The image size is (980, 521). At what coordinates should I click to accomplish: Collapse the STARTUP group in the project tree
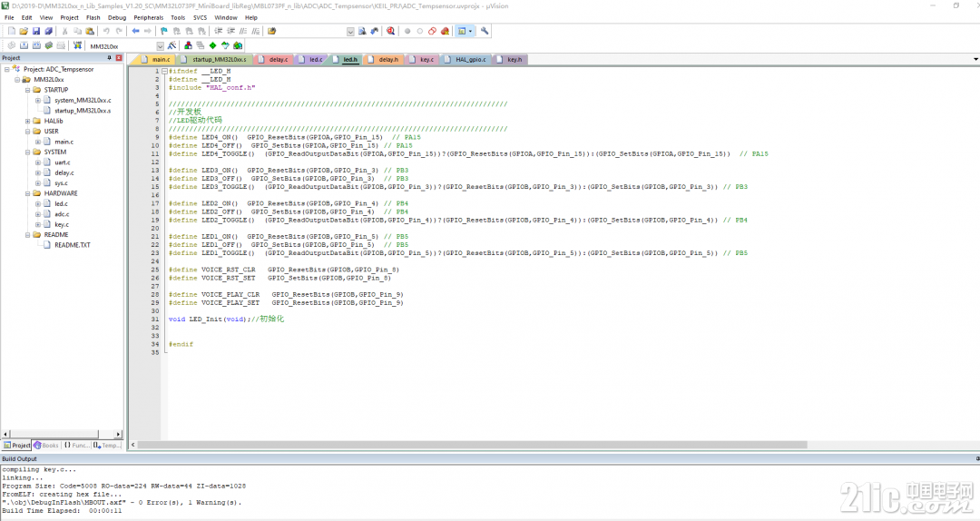click(27, 90)
